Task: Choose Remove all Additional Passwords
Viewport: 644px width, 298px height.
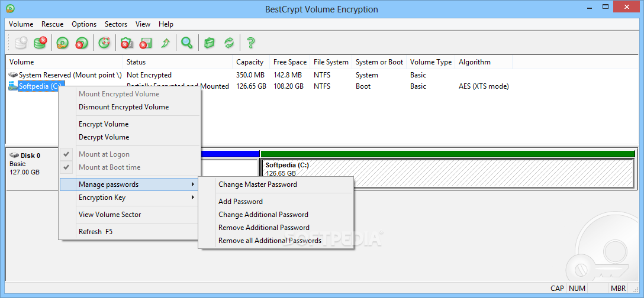Action: (x=276, y=241)
